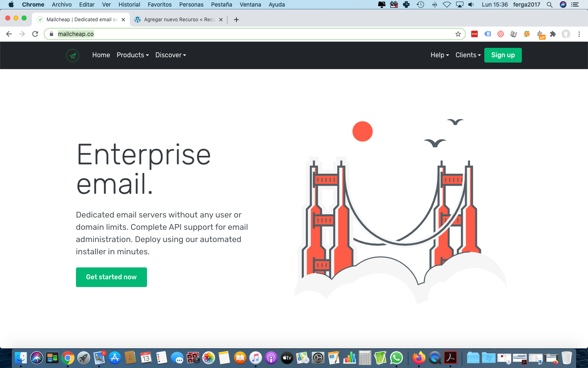Open a new tab with the plus icon
588x368 pixels.
[236, 20]
